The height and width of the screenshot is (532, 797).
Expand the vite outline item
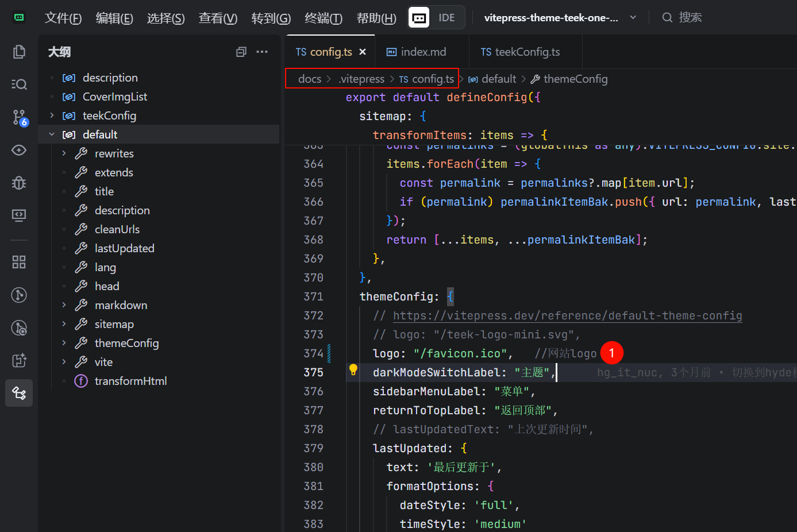tap(64, 362)
